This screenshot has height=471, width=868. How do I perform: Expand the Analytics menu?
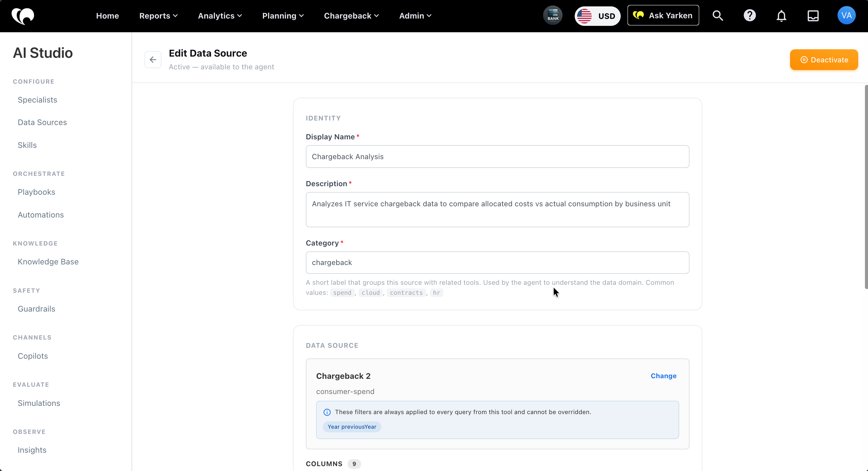click(x=220, y=16)
